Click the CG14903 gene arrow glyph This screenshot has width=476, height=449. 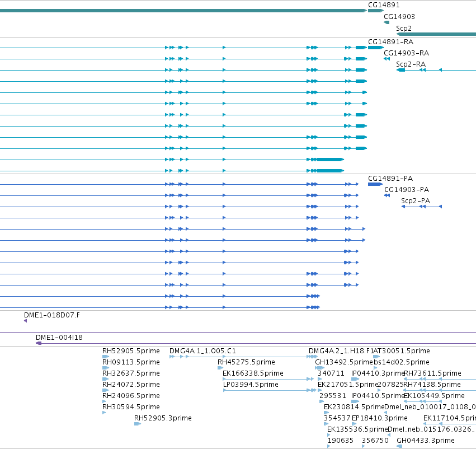(x=387, y=22)
